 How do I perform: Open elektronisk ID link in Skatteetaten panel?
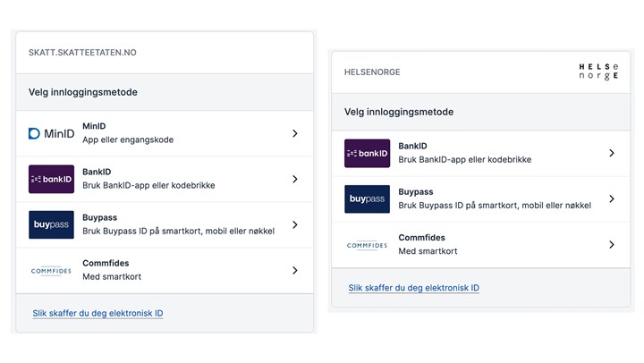point(97,313)
